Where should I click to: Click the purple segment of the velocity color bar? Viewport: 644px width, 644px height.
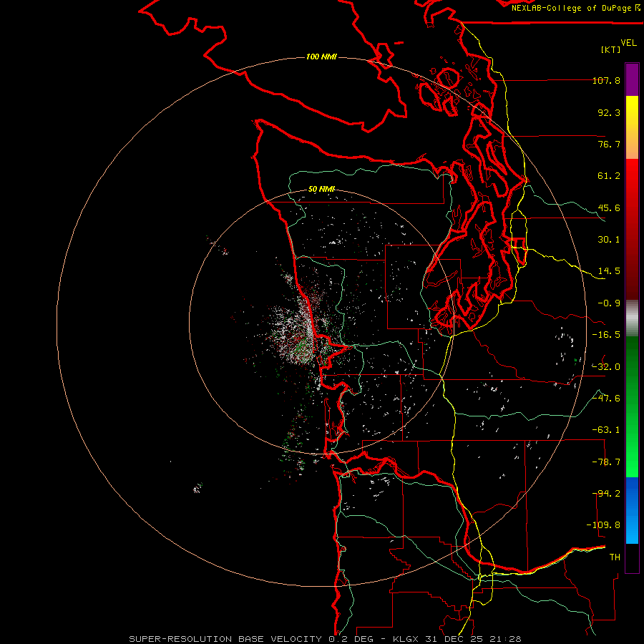632,80
